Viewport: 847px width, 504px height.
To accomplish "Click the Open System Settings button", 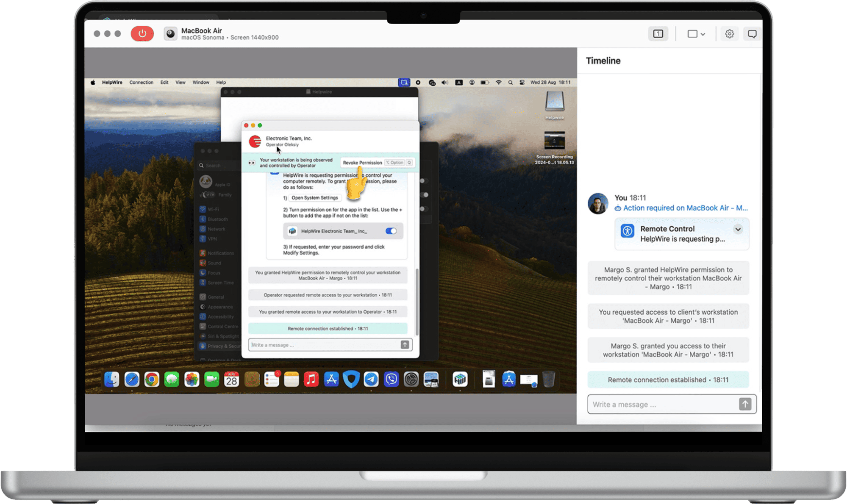I will pyautogui.click(x=314, y=198).
